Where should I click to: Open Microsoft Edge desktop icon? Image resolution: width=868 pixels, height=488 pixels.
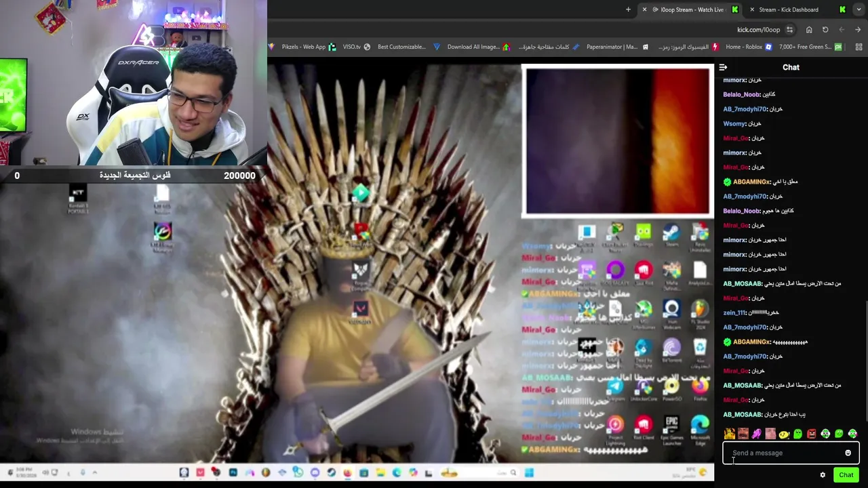[700, 429]
